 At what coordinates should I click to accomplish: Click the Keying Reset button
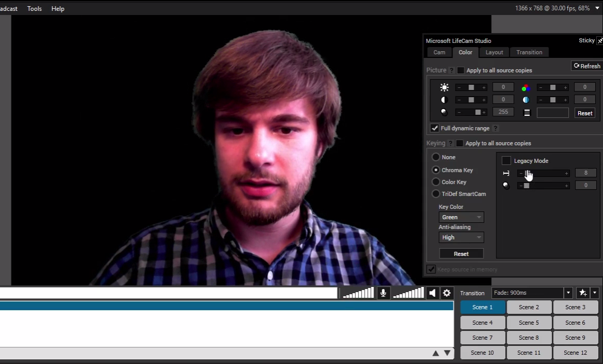click(461, 253)
